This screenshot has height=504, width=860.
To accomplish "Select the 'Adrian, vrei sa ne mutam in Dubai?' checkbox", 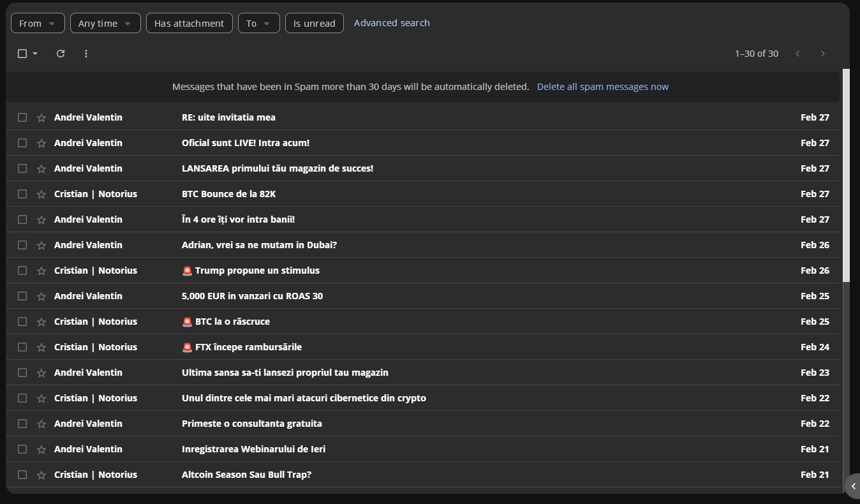I will pyautogui.click(x=22, y=245).
